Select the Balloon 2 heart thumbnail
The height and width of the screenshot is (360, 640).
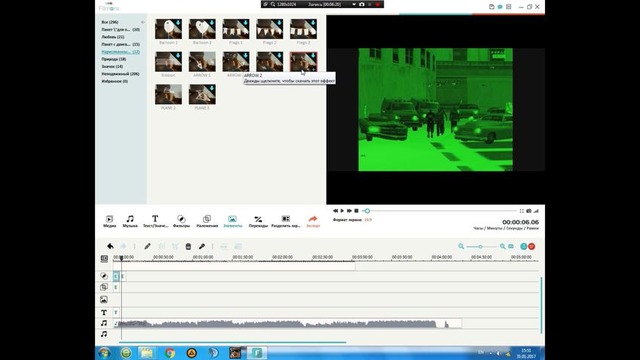202,29
